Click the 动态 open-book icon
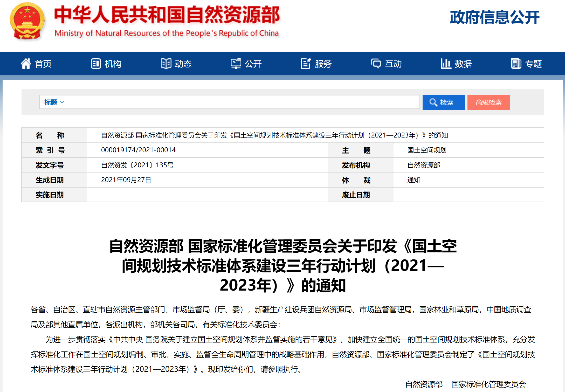The width and height of the screenshot is (565, 392). pos(166,64)
